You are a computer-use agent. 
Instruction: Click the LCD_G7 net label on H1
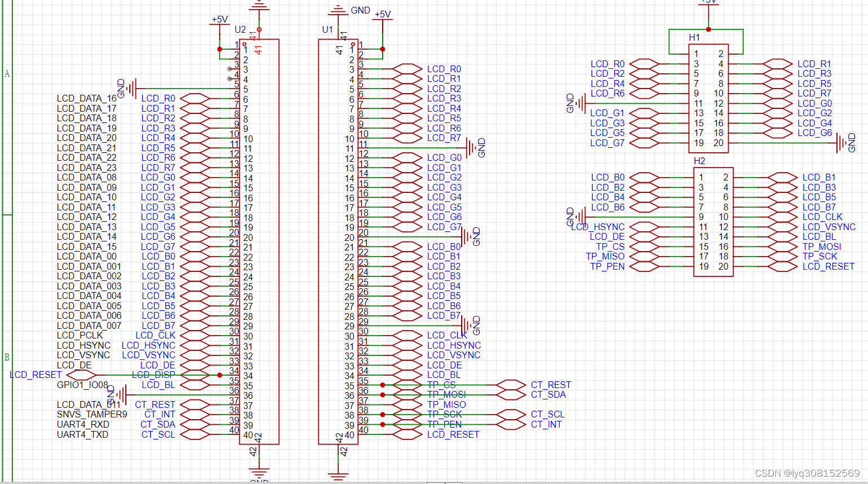pyautogui.click(x=607, y=143)
